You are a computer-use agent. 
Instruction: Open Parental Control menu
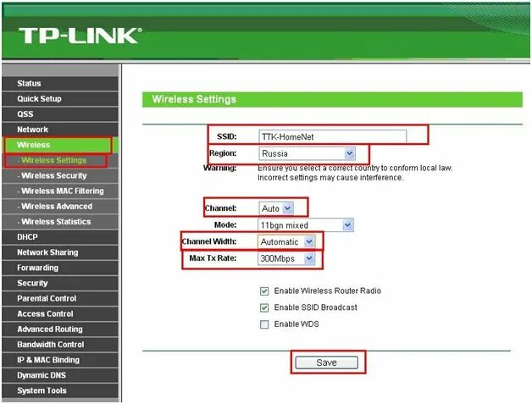tap(60, 298)
